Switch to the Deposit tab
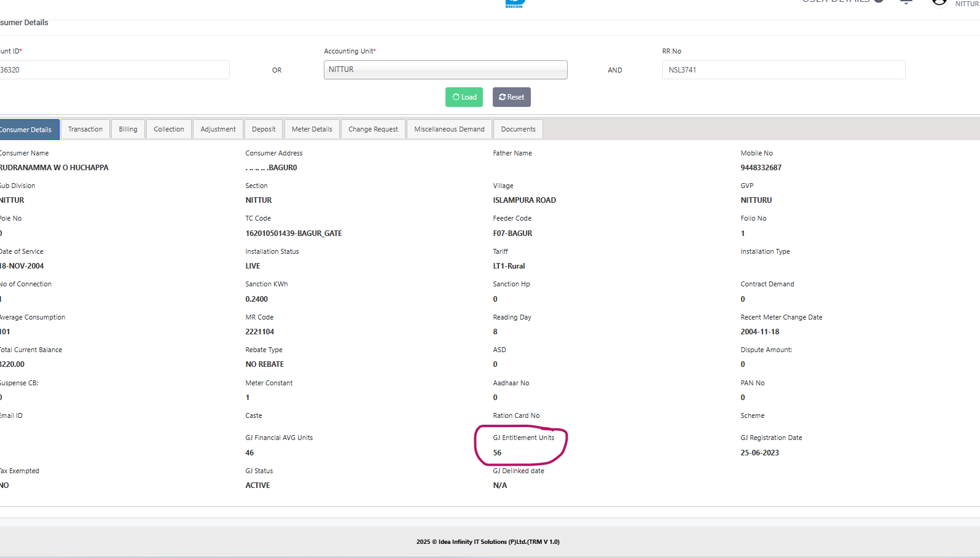The image size is (980, 558). coord(264,130)
